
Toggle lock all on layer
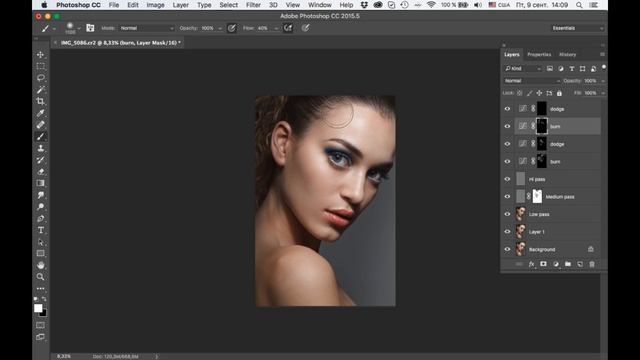point(559,93)
